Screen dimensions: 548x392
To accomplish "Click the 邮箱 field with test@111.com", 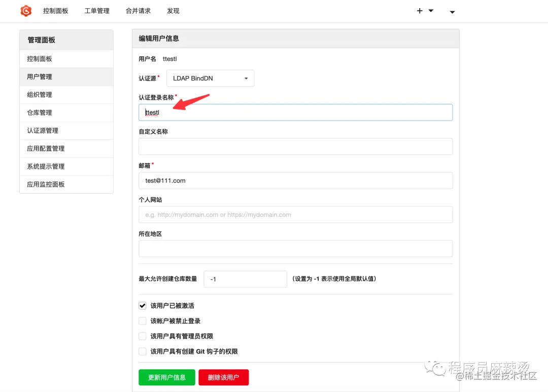I will coord(296,181).
